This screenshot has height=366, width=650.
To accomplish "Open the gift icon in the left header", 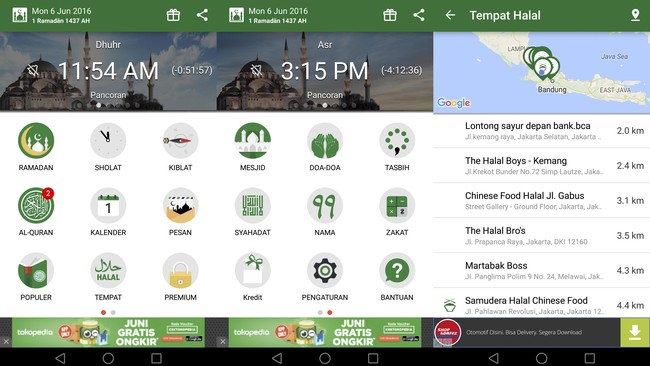I will point(173,15).
